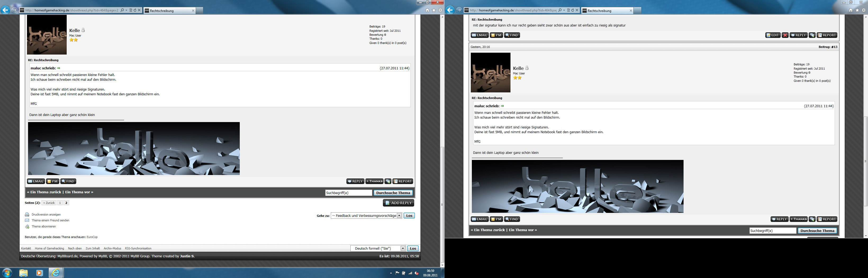Image resolution: width=868 pixels, height=278 pixels.
Task: Click the red X delete post icon
Action: click(785, 35)
